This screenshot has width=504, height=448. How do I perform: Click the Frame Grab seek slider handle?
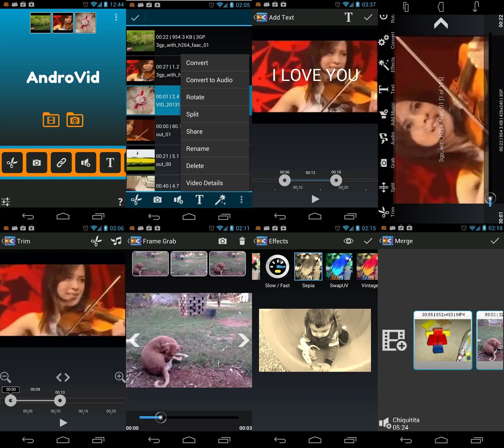pyautogui.click(x=161, y=417)
